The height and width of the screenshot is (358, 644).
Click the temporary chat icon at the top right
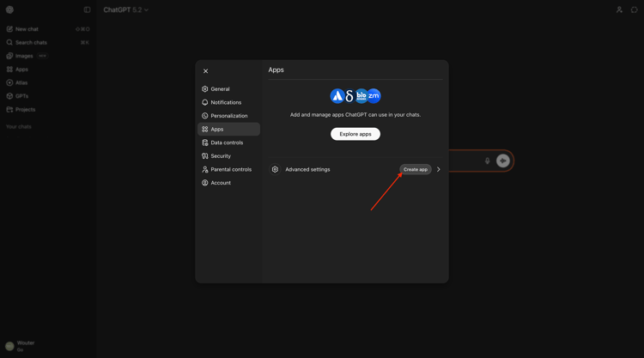click(635, 9)
